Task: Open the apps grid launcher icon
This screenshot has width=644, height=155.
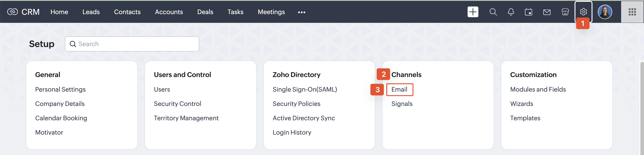Action: [x=632, y=12]
